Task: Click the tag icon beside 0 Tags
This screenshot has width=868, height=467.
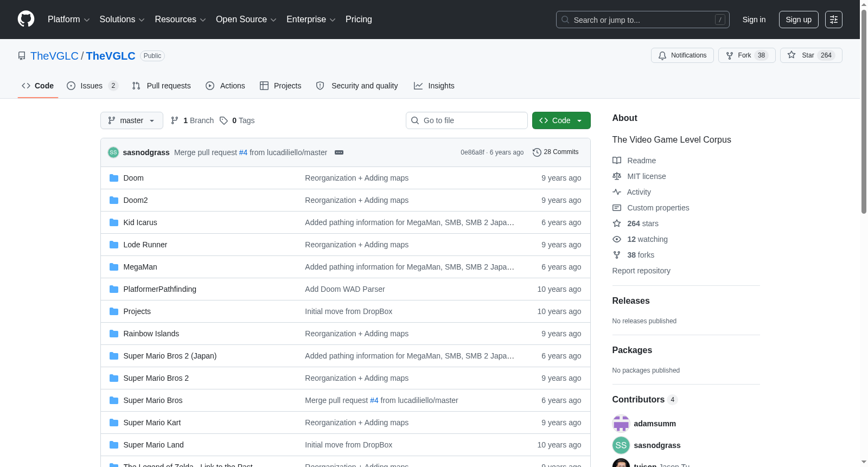Action: coord(224,120)
